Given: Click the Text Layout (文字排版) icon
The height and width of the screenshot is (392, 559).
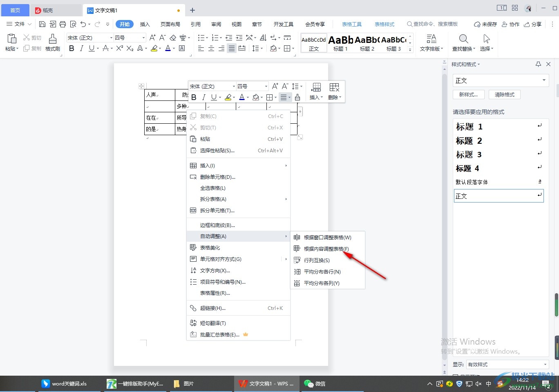Looking at the screenshot, I should pyautogui.click(x=431, y=39).
